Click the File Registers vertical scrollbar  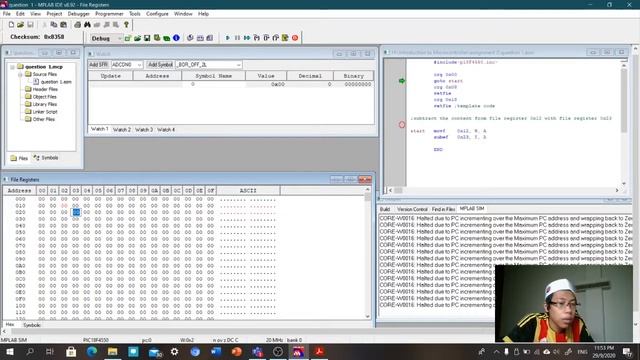(x=367, y=253)
